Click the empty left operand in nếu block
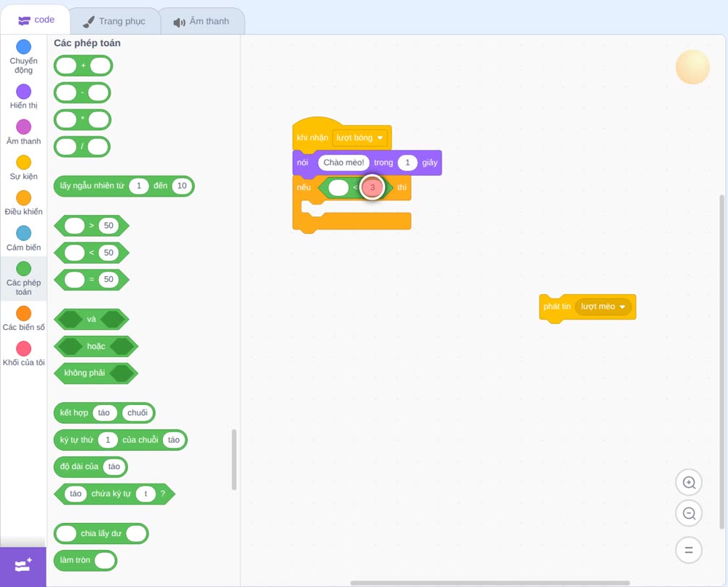This screenshot has width=728, height=587. click(x=338, y=188)
